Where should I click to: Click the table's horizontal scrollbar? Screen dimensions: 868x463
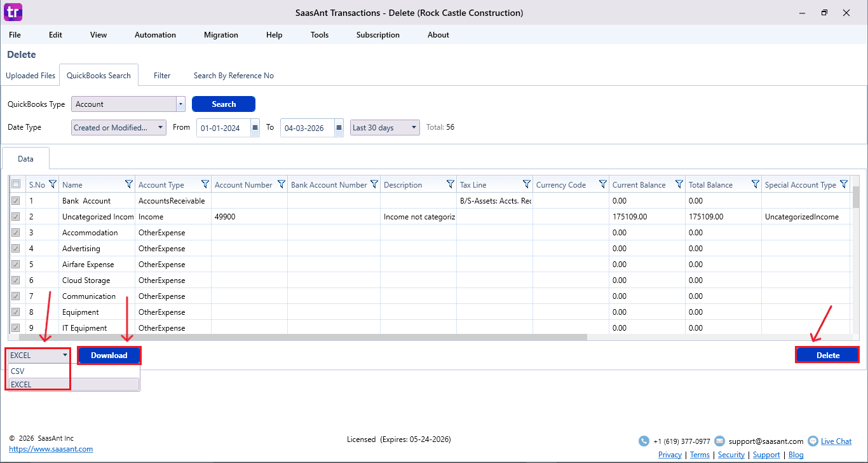pyautogui.click(x=303, y=338)
